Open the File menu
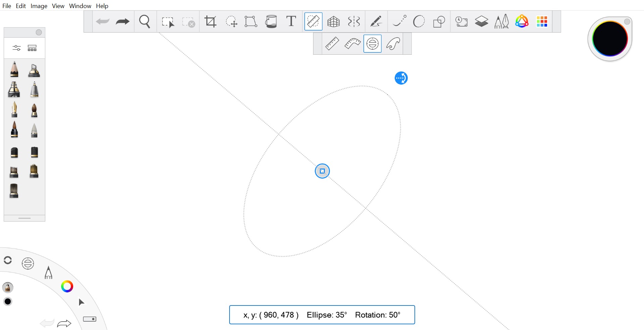This screenshot has width=644, height=330. [7, 6]
